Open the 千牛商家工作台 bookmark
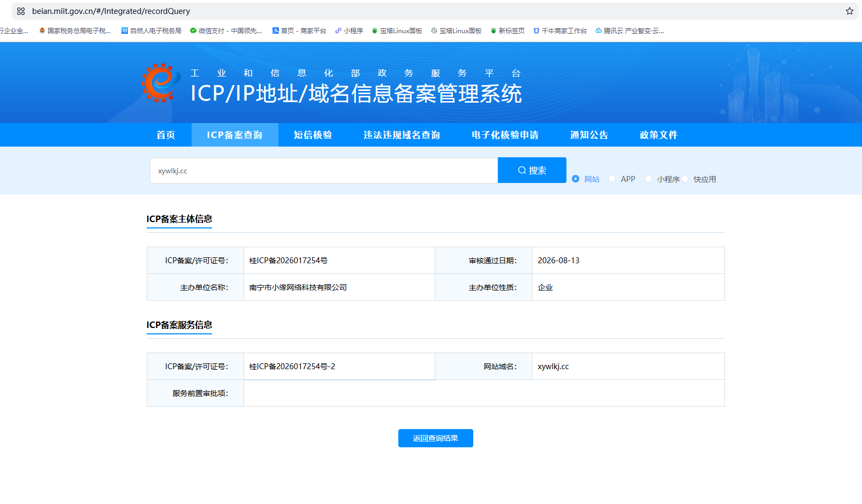The image size is (862, 504). click(560, 31)
